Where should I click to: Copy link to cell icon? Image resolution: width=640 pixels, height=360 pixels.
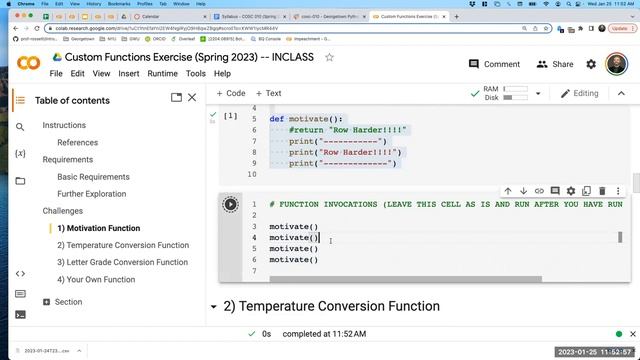click(539, 191)
